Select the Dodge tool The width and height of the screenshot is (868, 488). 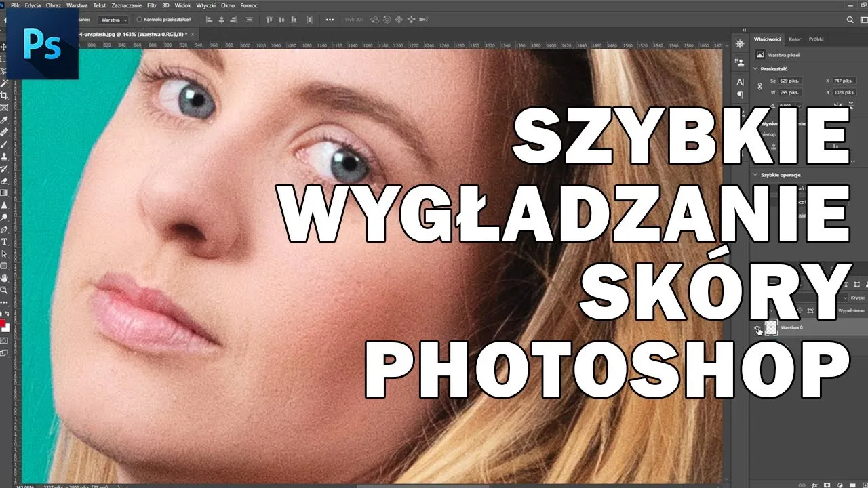(x=4, y=218)
